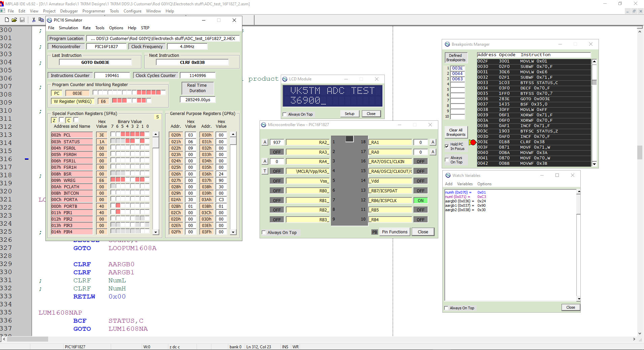Screen dimensions: 644x350
Task: Click the Watch Variables window icon
Action: point(448,176)
